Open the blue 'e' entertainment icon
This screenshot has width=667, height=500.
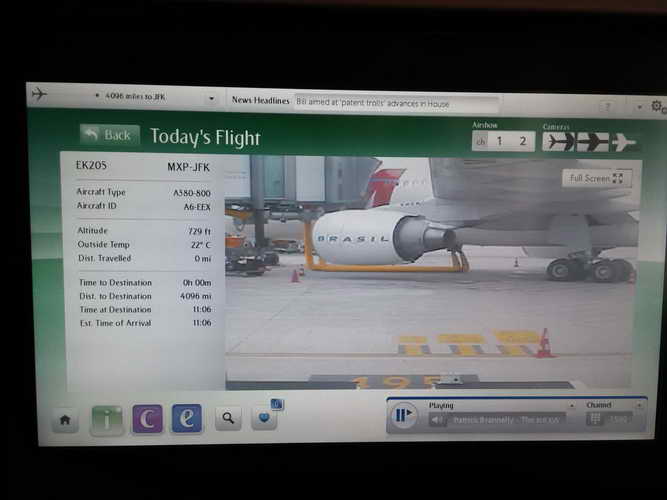tap(187, 418)
